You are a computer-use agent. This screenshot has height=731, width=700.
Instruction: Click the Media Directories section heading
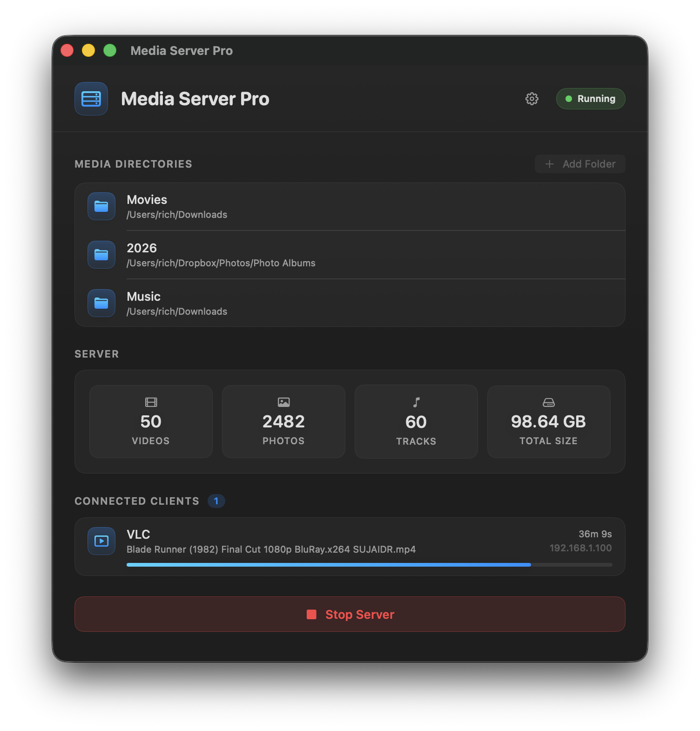134,164
